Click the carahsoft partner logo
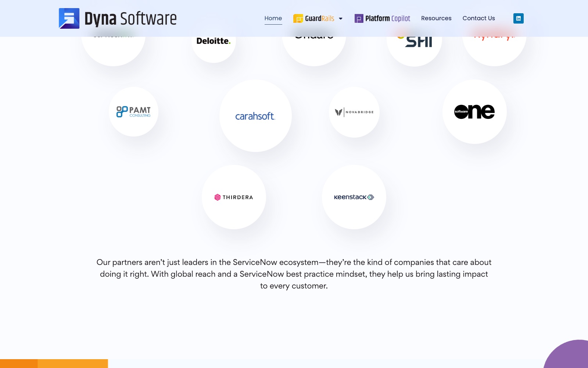This screenshot has height=368, width=588. click(255, 116)
